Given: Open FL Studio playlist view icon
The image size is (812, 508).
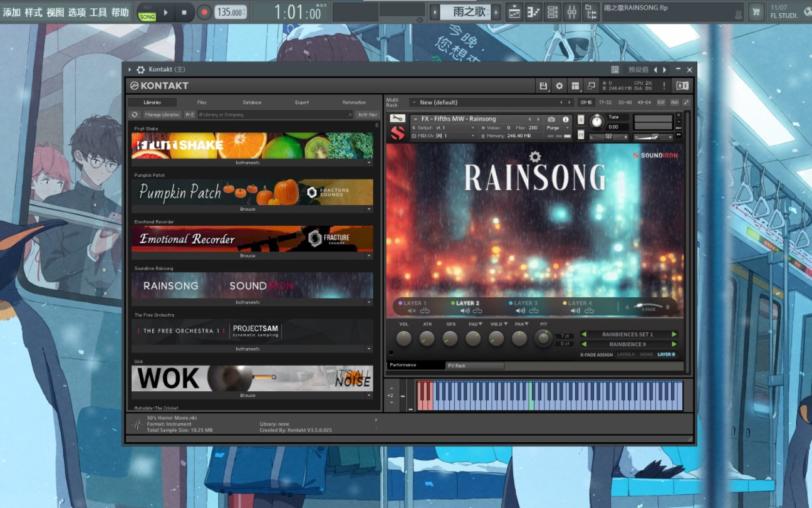Looking at the screenshot, I should click(514, 11).
